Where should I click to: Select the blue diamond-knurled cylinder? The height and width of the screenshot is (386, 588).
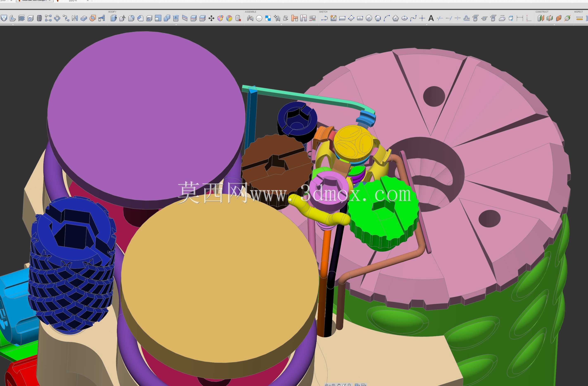(x=72, y=264)
